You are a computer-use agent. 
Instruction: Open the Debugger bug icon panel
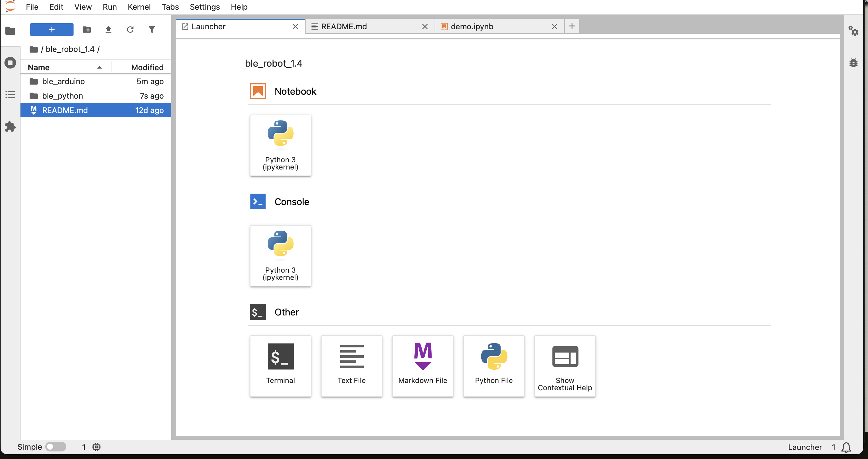[x=853, y=63]
